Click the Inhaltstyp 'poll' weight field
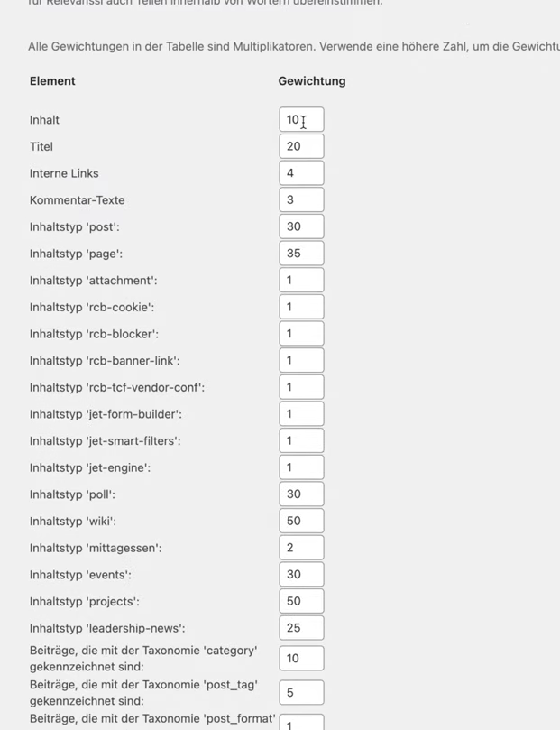The width and height of the screenshot is (560, 730). point(302,494)
